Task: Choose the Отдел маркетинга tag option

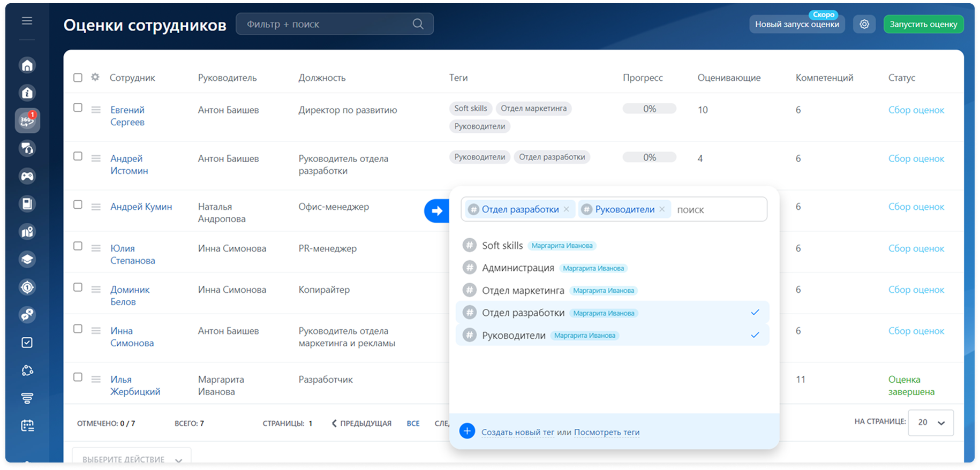Action: tap(523, 290)
